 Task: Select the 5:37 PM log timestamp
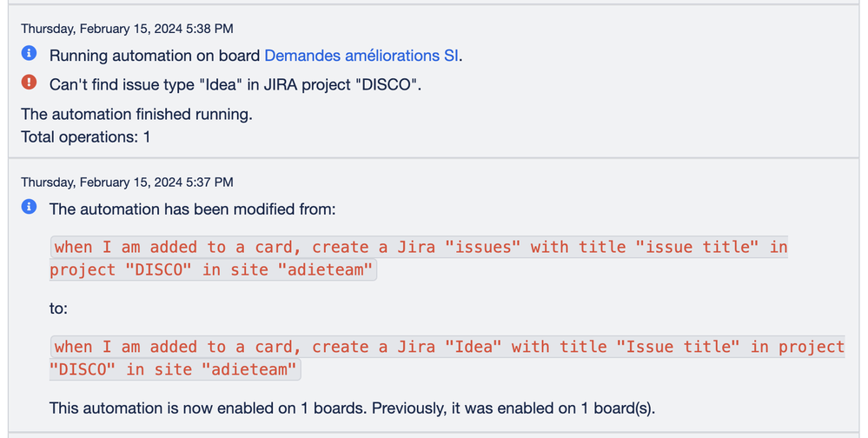pyautogui.click(x=127, y=182)
